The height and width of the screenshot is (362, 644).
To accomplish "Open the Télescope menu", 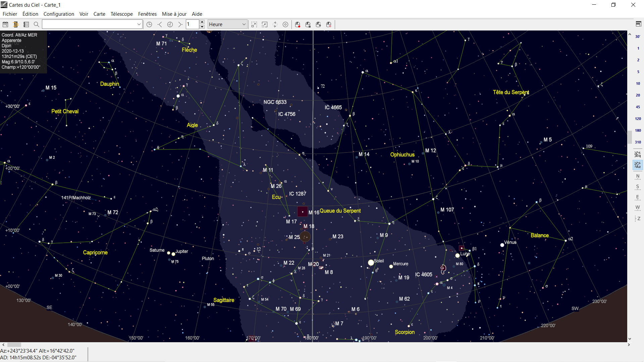I will [x=121, y=14].
